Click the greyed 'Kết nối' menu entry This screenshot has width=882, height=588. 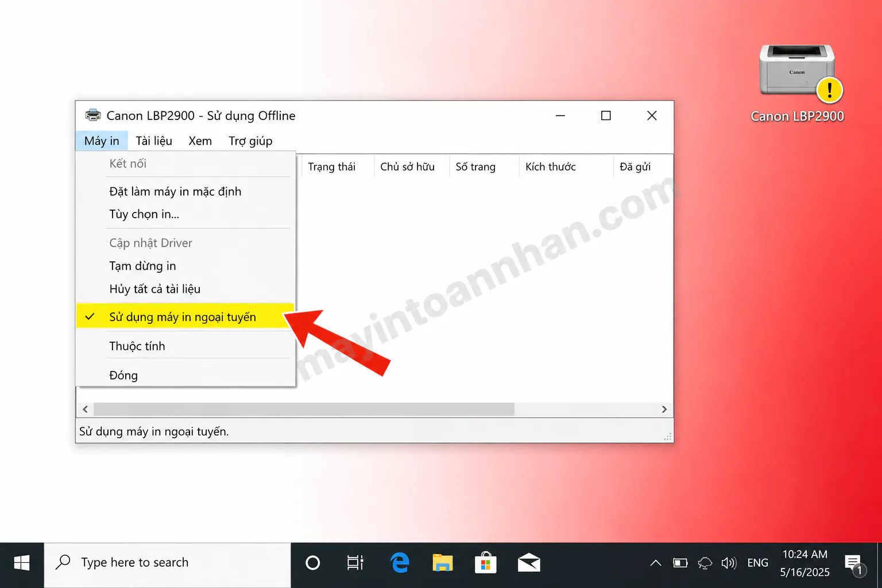(x=185, y=164)
